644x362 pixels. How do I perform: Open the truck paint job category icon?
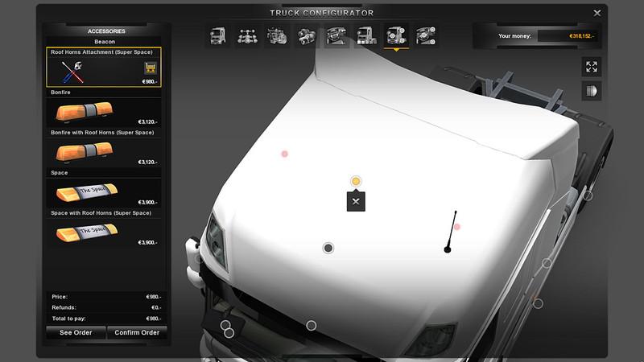[365, 36]
